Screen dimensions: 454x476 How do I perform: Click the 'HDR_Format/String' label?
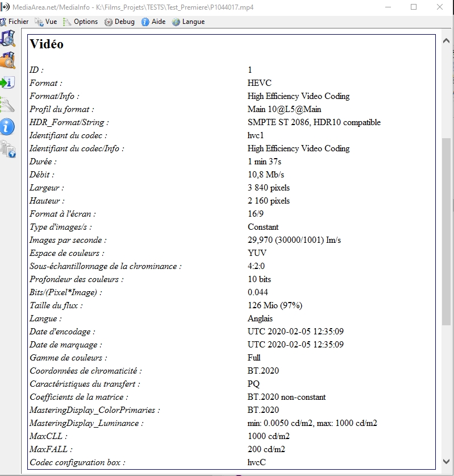(x=69, y=122)
